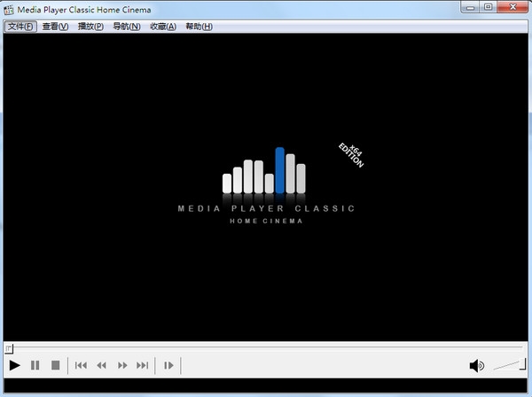Image resolution: width=532 pixels, height=397 pixels.
Task: Close the Media Player Classic window
Action: click(512, 7)
